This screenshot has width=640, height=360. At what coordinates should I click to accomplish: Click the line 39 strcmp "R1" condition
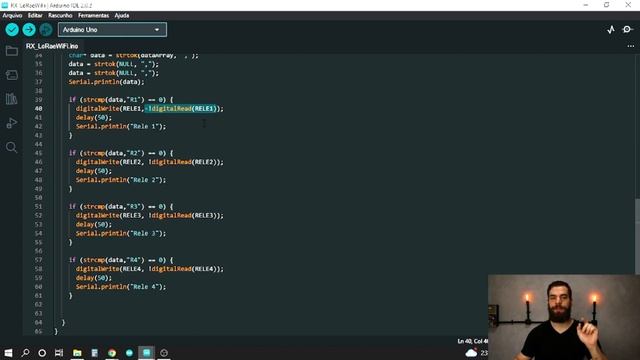121,100
